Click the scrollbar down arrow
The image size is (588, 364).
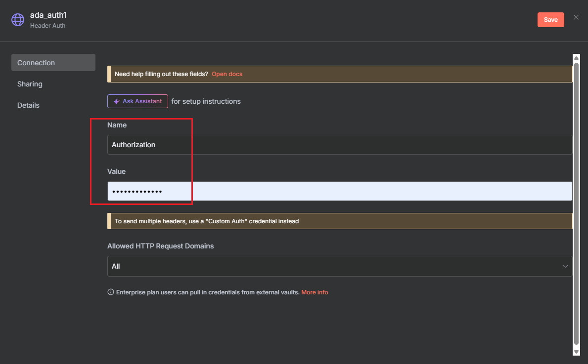(x=576, y=352)
